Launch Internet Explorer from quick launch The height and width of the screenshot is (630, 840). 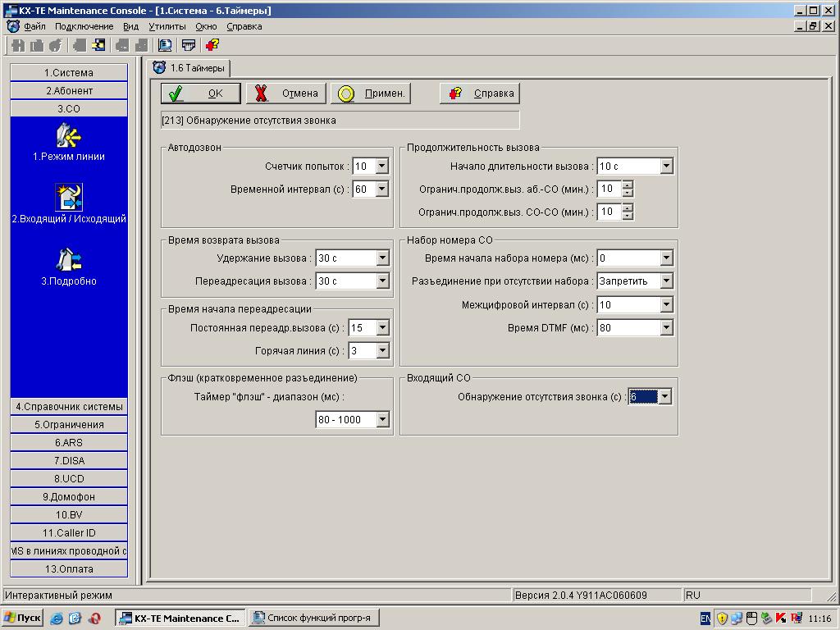57,619
